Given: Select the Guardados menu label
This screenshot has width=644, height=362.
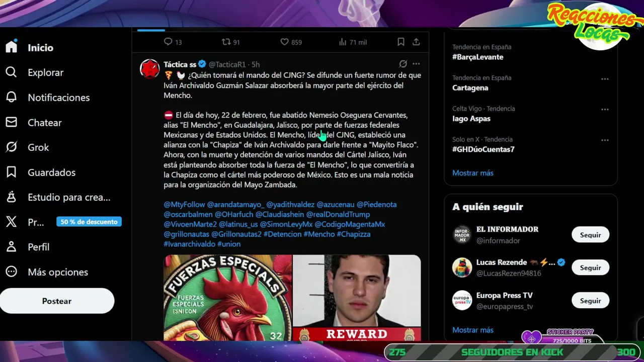Looking at the screenshot, I should 51,172.
